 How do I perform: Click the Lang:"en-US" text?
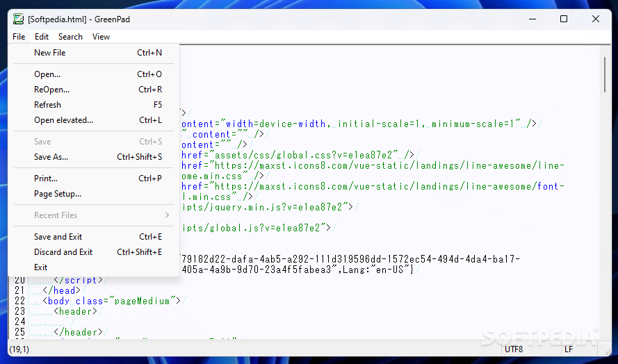pos(375,270)
